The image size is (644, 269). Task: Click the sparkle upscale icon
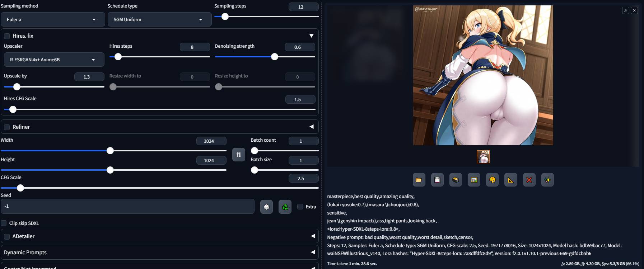pyautogui.click(x=547, y=180)
